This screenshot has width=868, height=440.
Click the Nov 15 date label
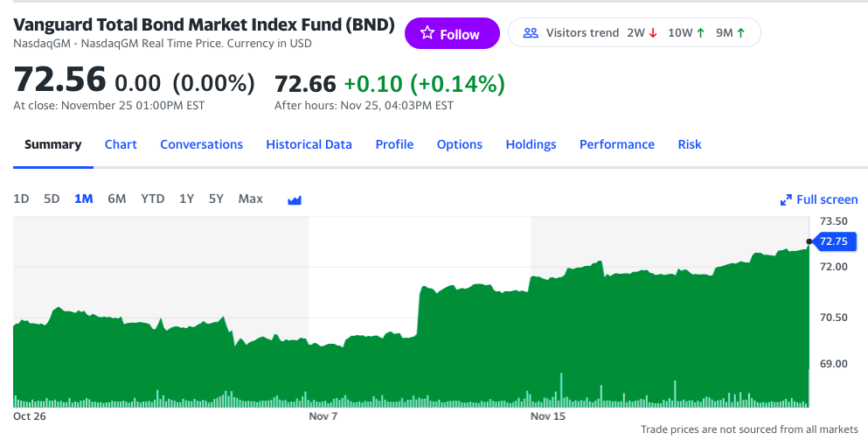(x=548, y=416)
